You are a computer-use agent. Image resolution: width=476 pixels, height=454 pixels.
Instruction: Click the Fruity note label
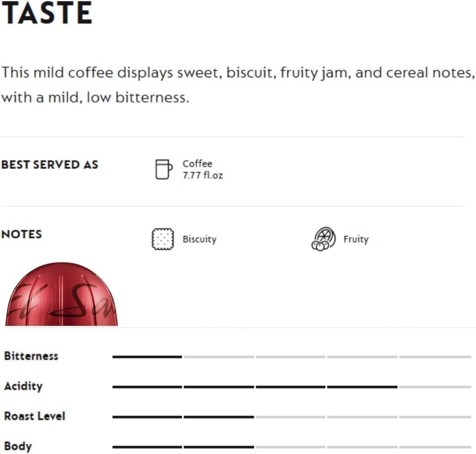[356, 240]
